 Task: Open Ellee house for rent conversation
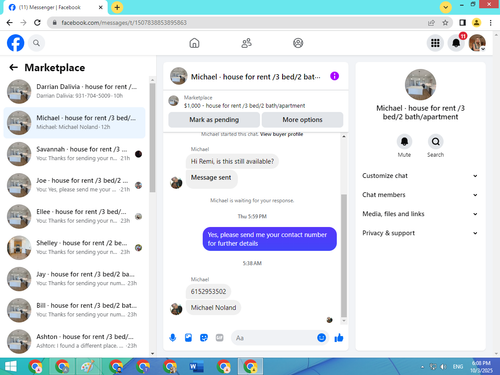[74, 216]
